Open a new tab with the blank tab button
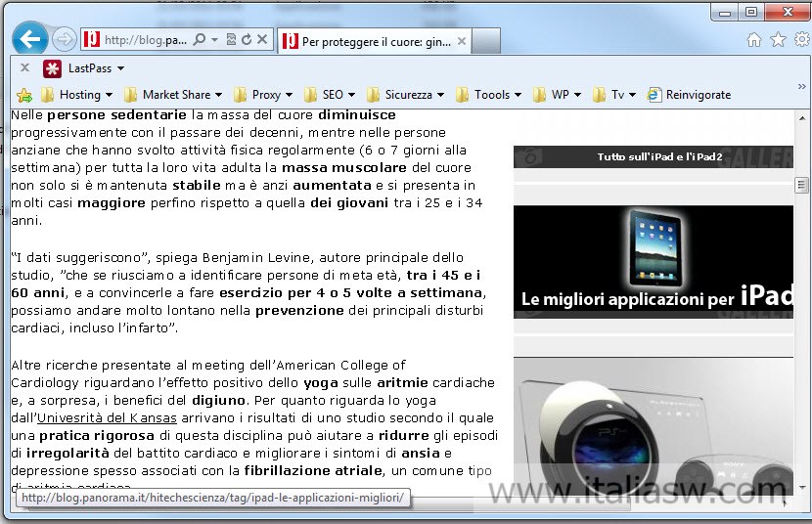Screen dimensions: 812x524 point(486,41)
